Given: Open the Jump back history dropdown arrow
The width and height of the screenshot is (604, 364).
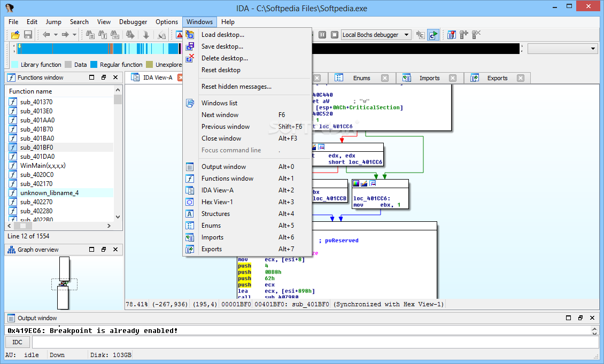Looking at the screenshot, I should click(56, 35).
